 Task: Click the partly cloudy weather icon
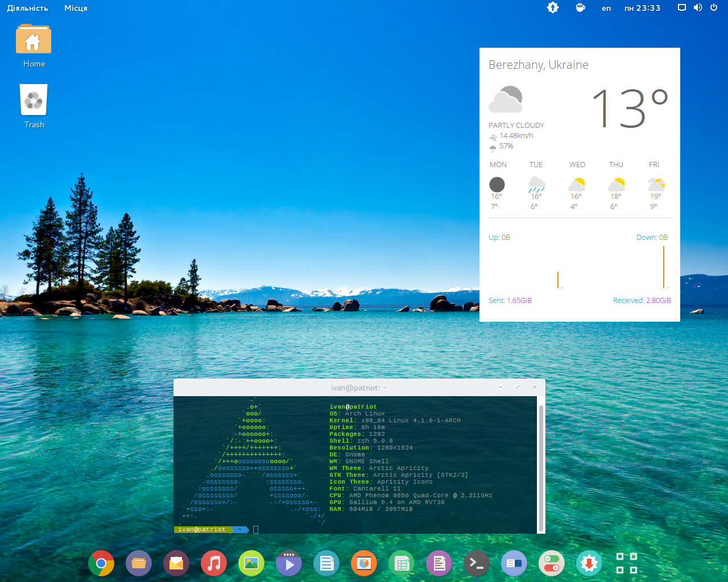pyautogui.click(x=506, y=99)
